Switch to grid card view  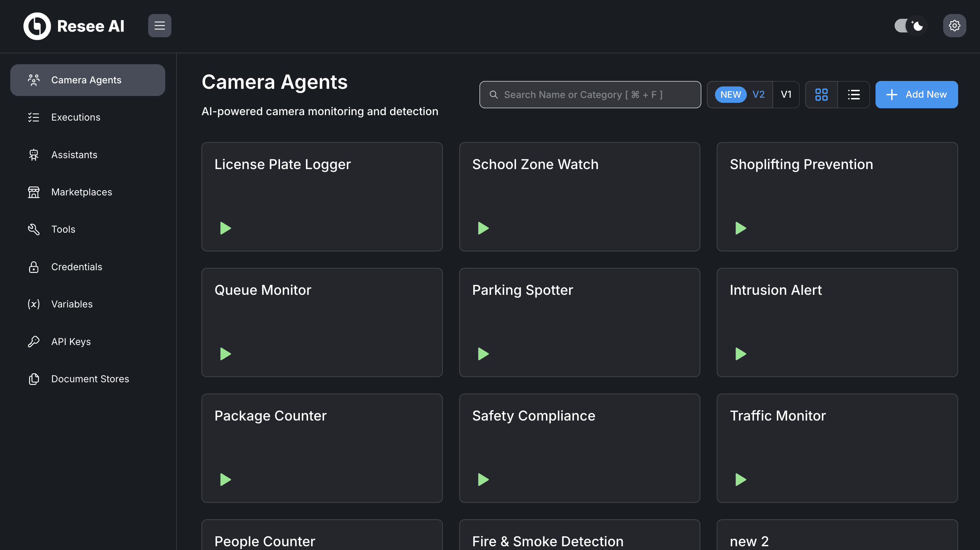pos(821,94)
